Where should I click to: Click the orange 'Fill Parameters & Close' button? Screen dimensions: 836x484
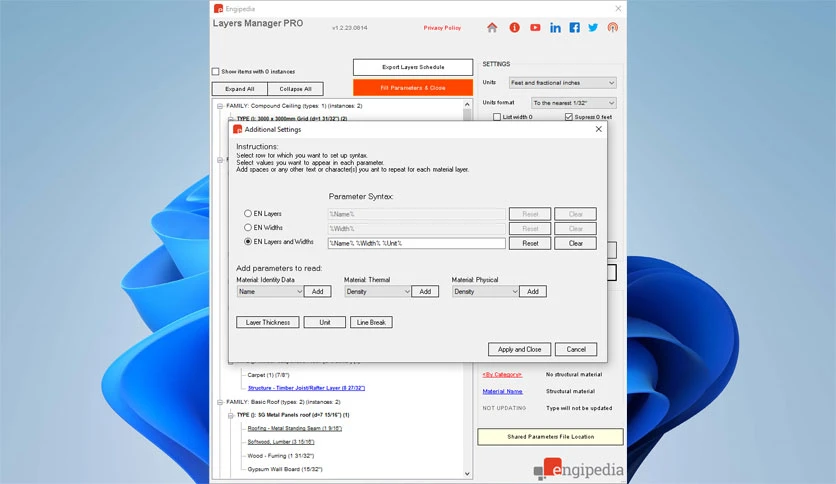click(413, 87)
